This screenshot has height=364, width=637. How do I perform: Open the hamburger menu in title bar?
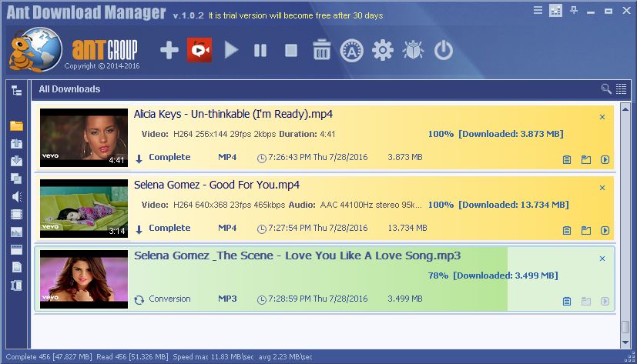tap(538, 10)
